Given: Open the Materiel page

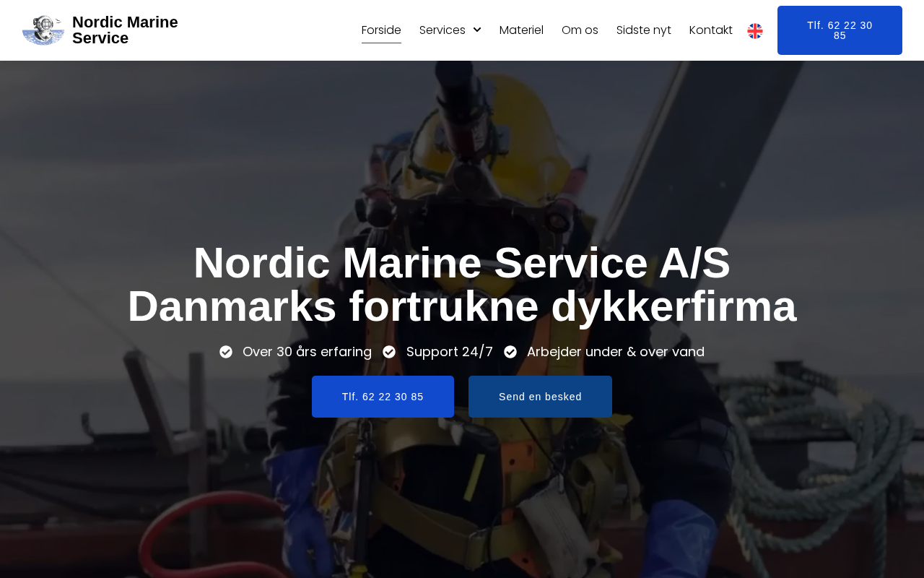Looking at the screenshot, I should pos(521,30).
